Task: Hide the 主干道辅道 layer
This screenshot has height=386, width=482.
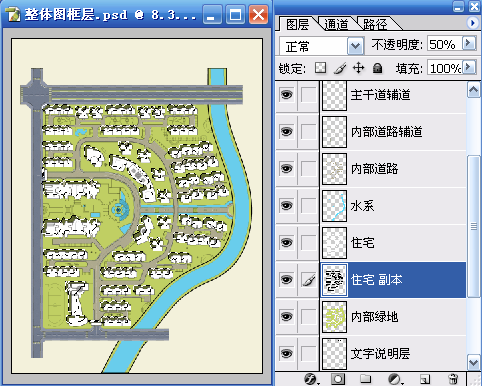Action: coord(286,95)
